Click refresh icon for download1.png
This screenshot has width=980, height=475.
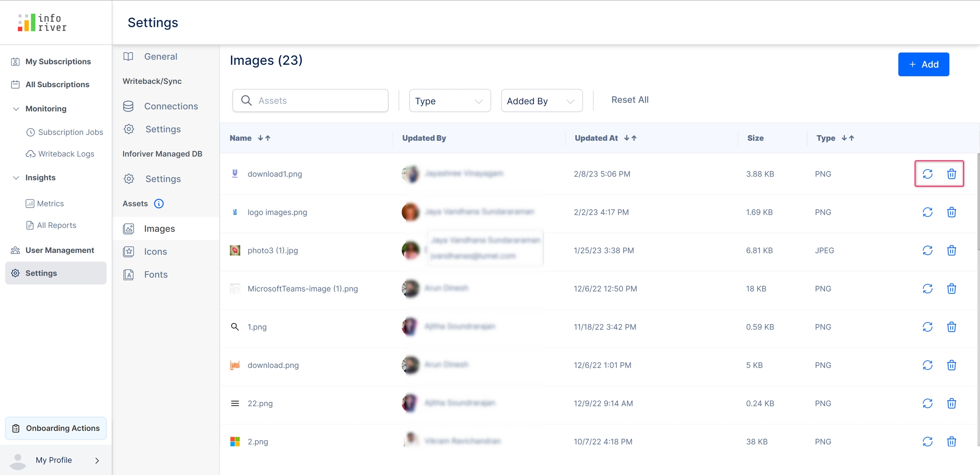pos(927,174)
